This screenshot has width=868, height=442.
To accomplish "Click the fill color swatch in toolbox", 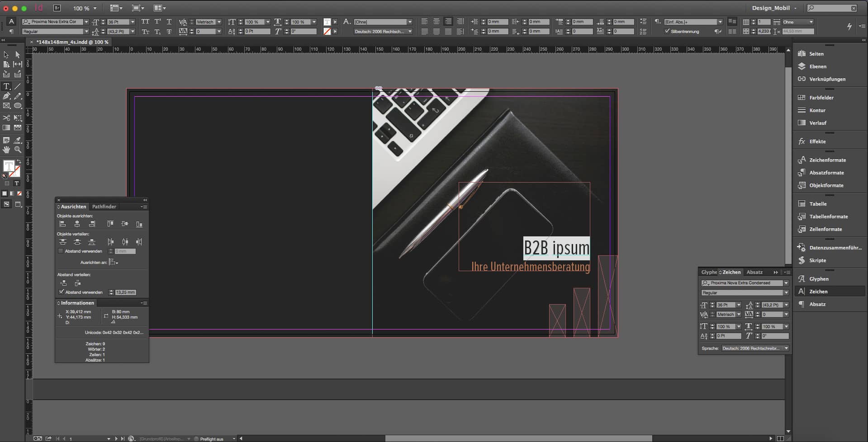I will (9, 166).
